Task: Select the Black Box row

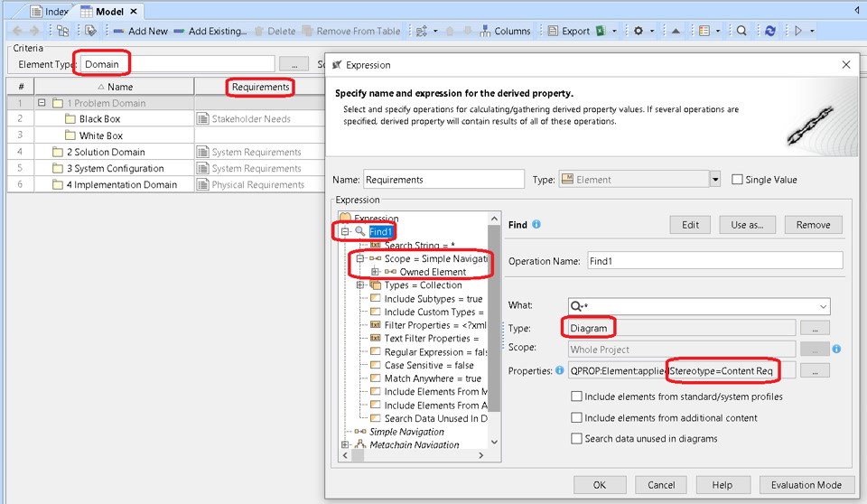Action: 99,119
